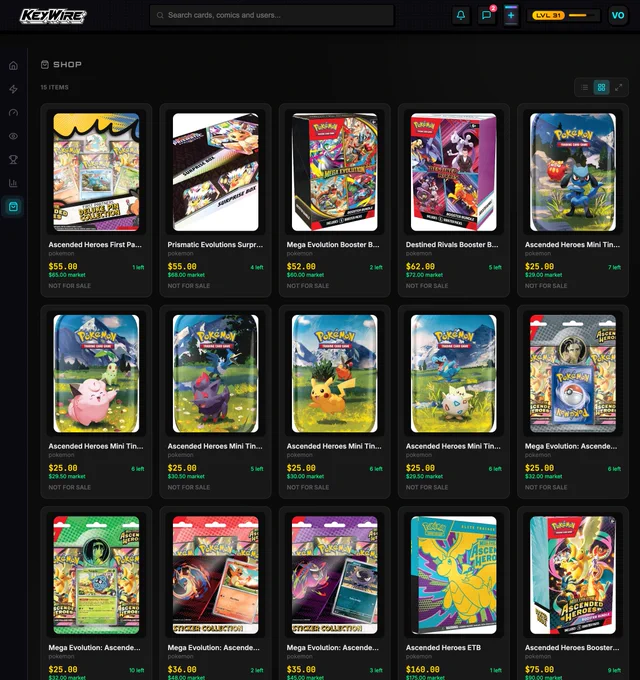Click the 'Destined Rivals Booster B...' title
The width and height of the screenshot is (640, 680).
(452, 245)
